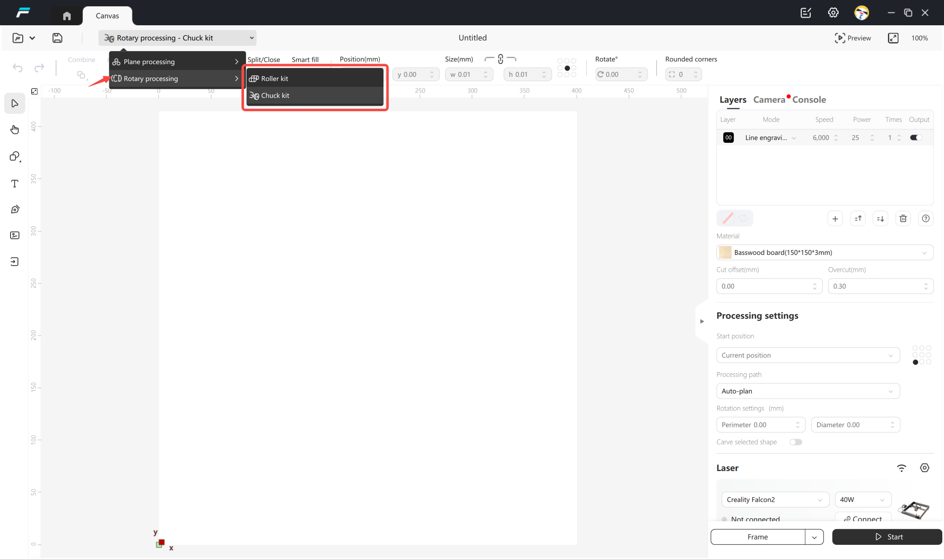Open laser device settings icon
The width and height of the screenshot is (944, 560).
[924, 468]
